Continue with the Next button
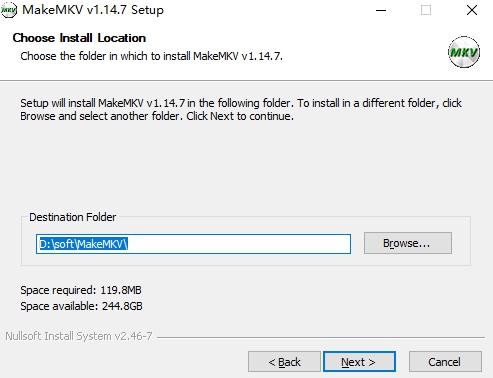 click(x=359, y=362)
